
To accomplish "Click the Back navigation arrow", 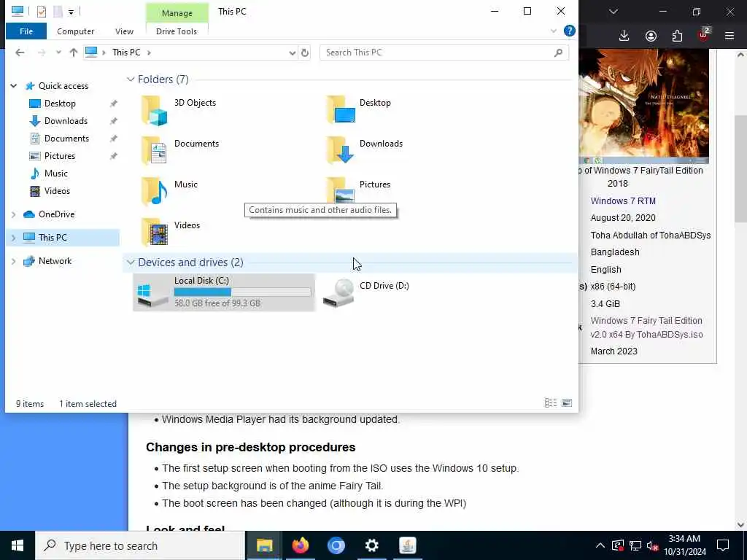I will pyautogui.click(x=20, y=52).
